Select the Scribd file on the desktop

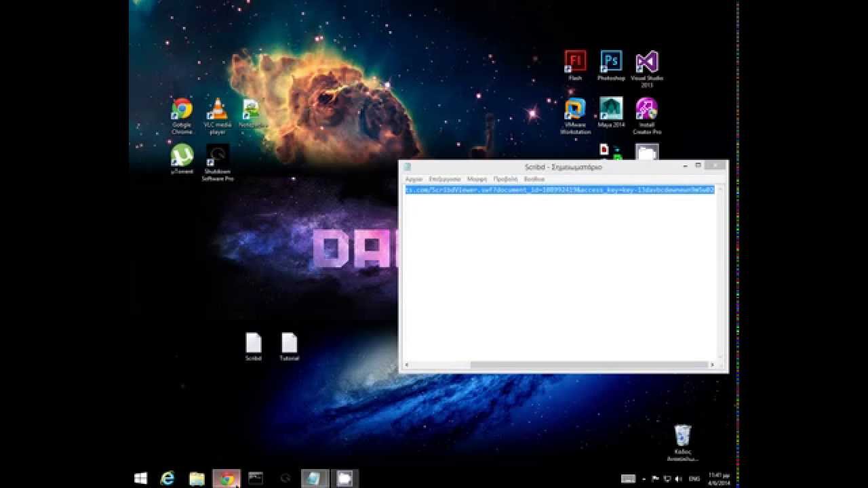(x=254, y=344)
